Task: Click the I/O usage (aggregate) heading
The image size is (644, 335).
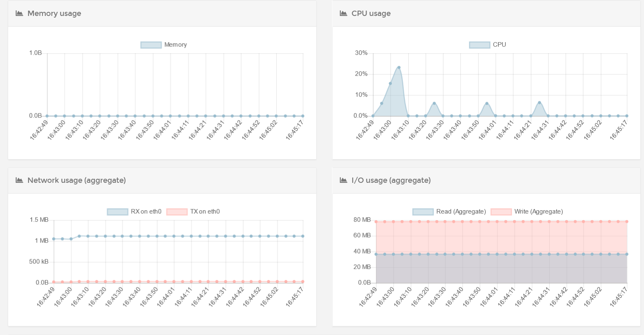Action: [x=391, y=180]
